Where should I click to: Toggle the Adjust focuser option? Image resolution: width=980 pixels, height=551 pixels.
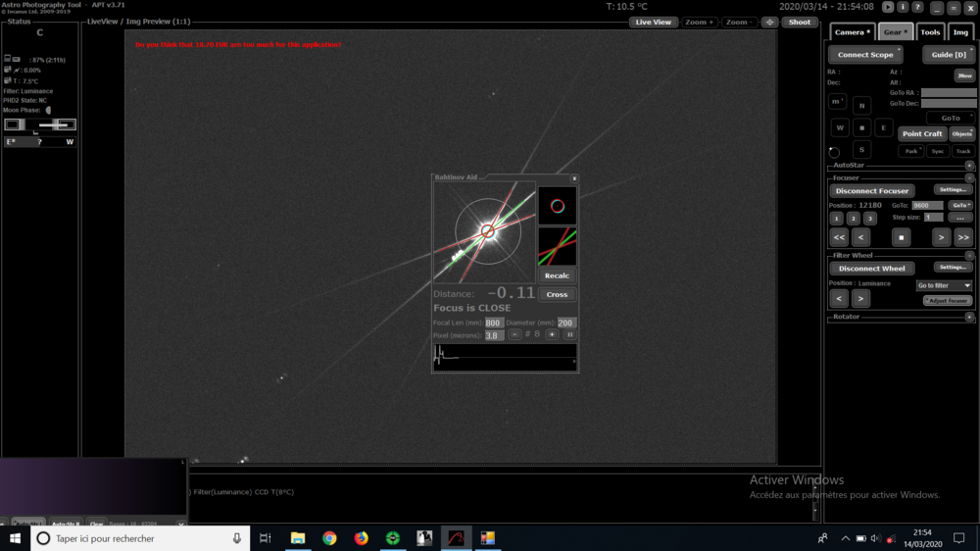point(947,301)
